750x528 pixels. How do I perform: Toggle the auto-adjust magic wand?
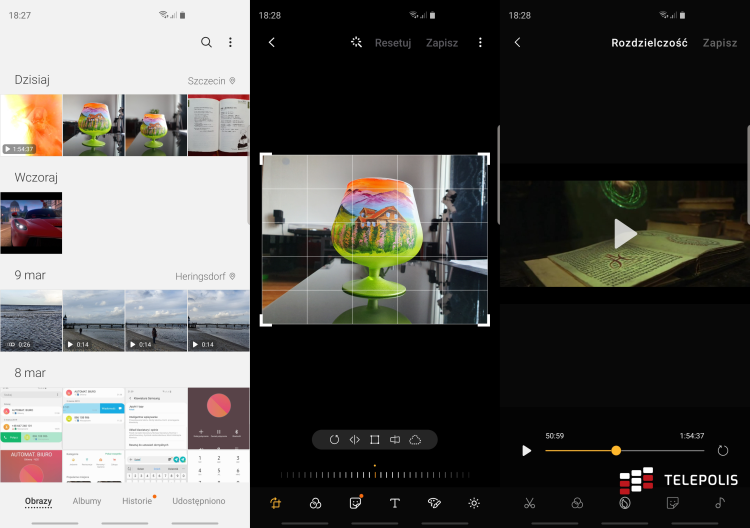click(356, 43)
